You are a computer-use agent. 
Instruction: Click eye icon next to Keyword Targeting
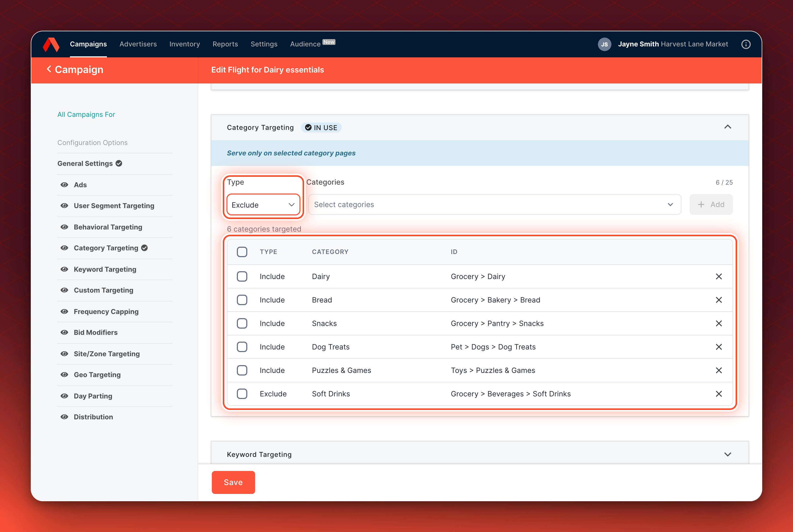[64, 269]
